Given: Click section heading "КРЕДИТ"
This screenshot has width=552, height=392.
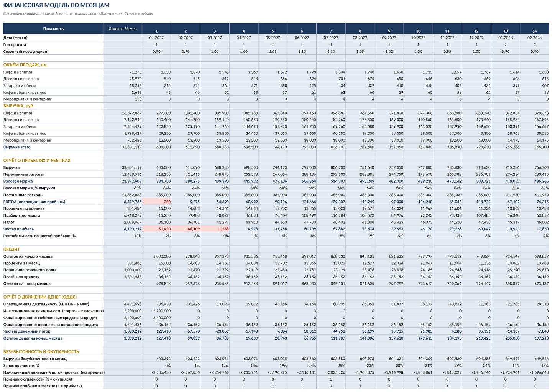Looking at the screenshot, I should (11, 249).
